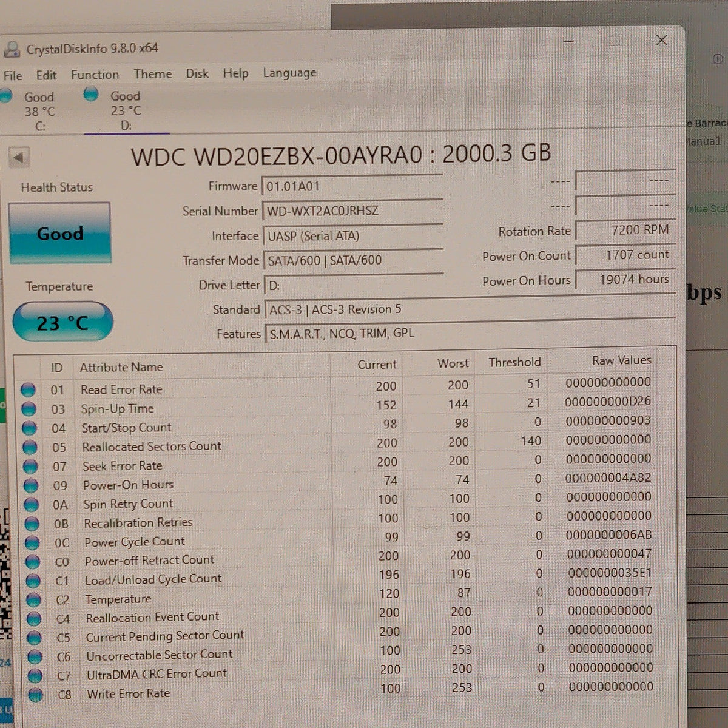The image size is (728, 728).
Task: Click the previous disk arrow button
Action: 19,158
